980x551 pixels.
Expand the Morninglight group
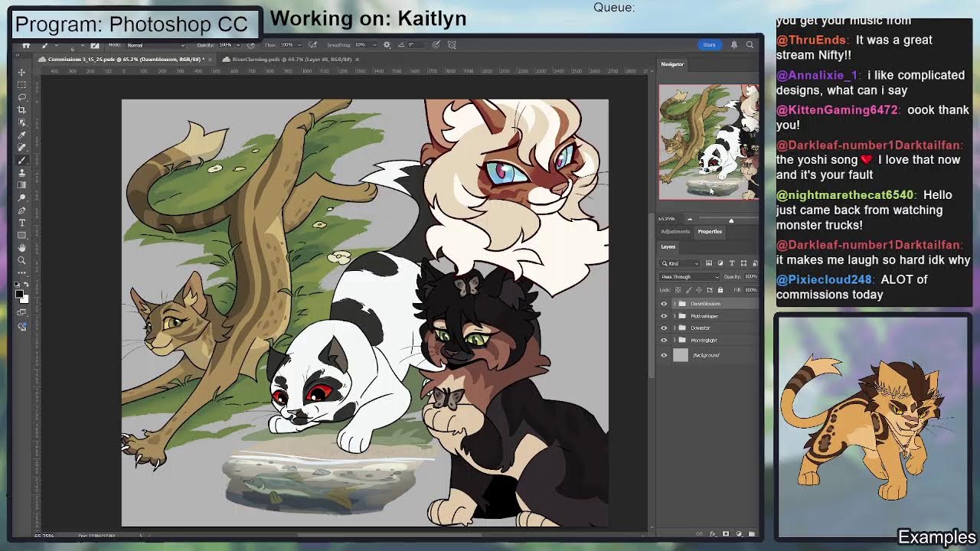[x=675, y=340]
